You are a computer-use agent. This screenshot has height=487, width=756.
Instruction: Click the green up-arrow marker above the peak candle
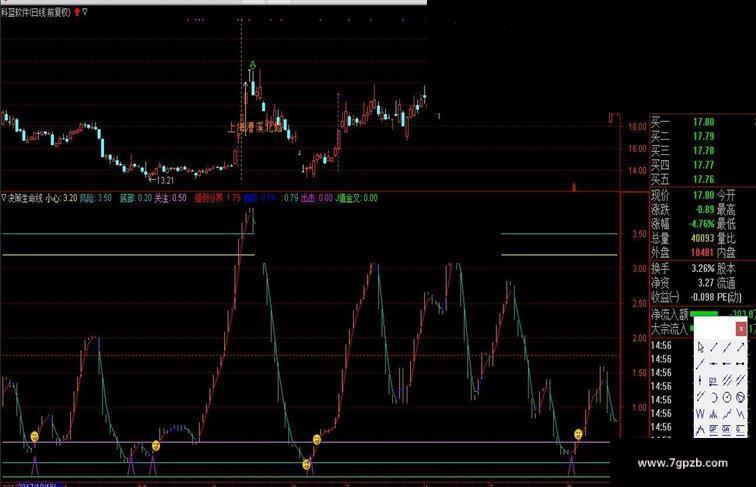[x=252, y=65]
